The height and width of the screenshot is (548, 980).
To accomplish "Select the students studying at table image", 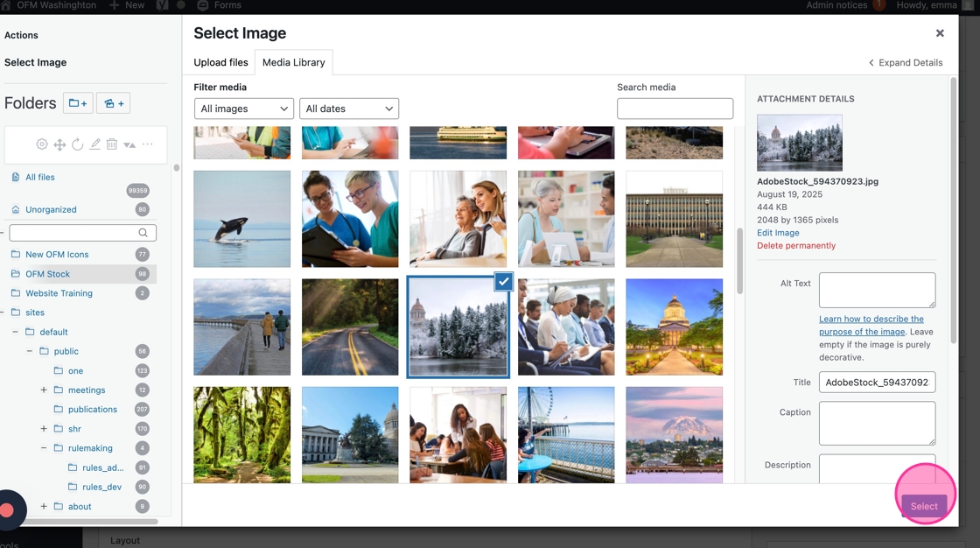I will [x=458, y=435].
